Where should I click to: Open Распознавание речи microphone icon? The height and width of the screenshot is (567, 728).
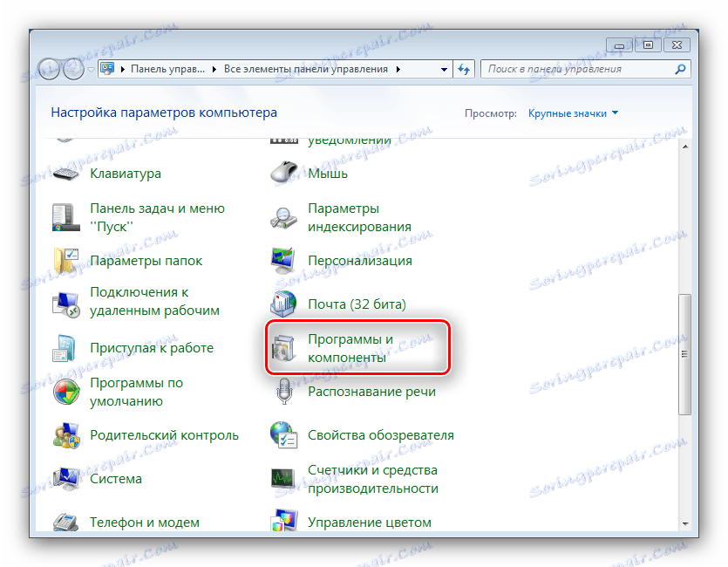pyautogui.click(x=282, y=391)
